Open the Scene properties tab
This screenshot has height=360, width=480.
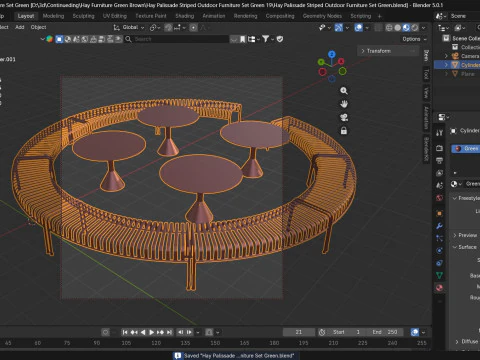click(439, 185)
